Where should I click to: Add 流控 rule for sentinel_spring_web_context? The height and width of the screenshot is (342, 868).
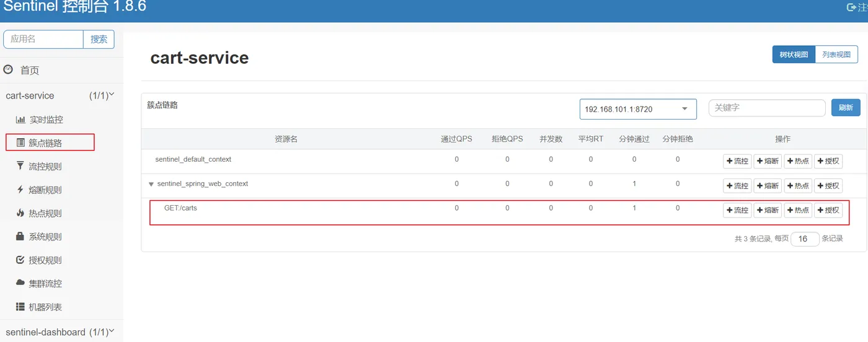pos(737,186)
